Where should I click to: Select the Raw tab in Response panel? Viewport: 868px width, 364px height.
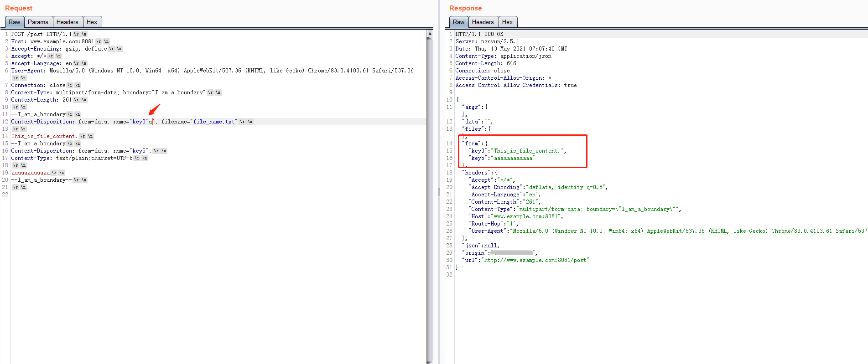point(458,22)
